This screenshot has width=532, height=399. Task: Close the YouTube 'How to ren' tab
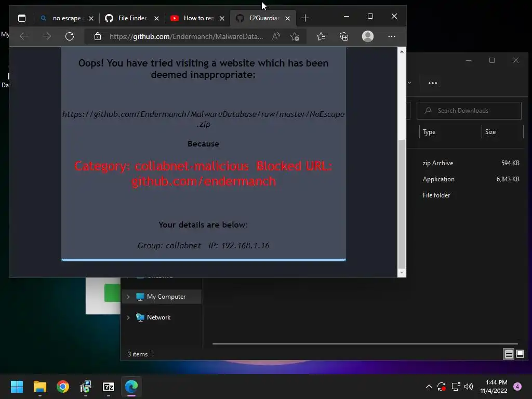tap(222, 18)
